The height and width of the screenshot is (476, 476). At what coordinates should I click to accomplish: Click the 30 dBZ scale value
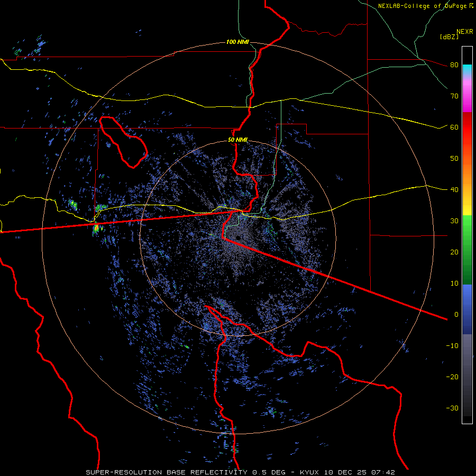pyautogui.click(x=454, y=221)
